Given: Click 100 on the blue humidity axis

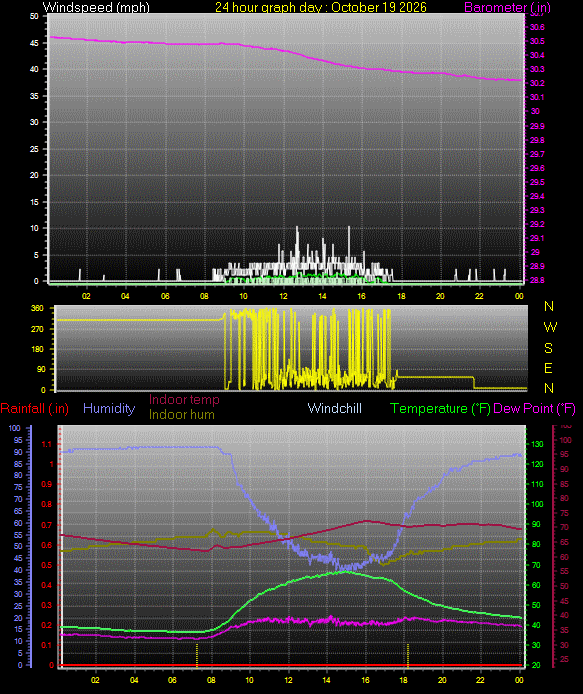Looking at the screenshot, I should click(x=15, y=428).
